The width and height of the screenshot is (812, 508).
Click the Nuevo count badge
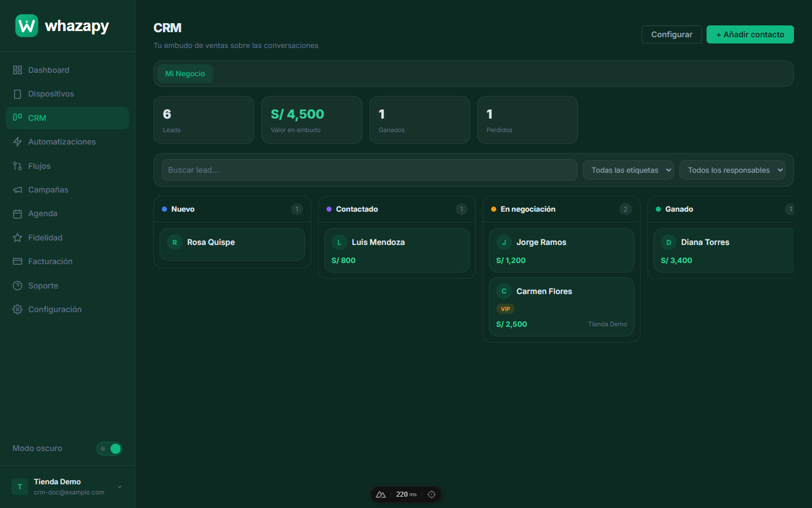[297, 209]
